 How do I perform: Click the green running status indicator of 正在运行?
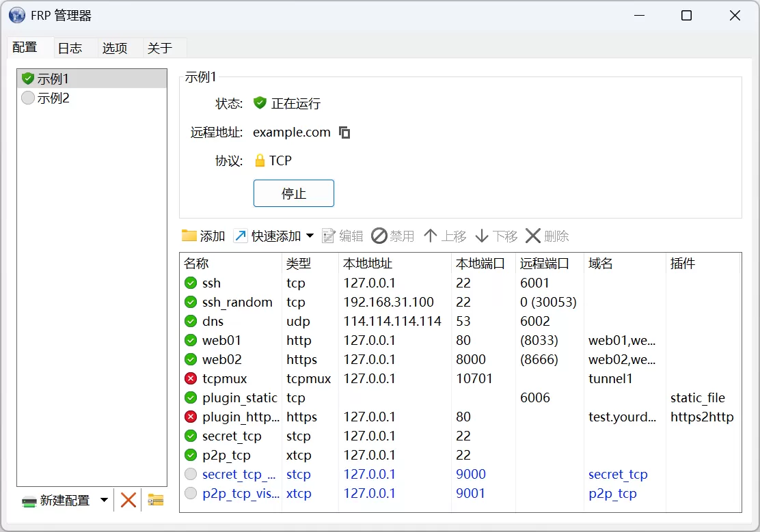pyautogui.click(x=260, y=102)
